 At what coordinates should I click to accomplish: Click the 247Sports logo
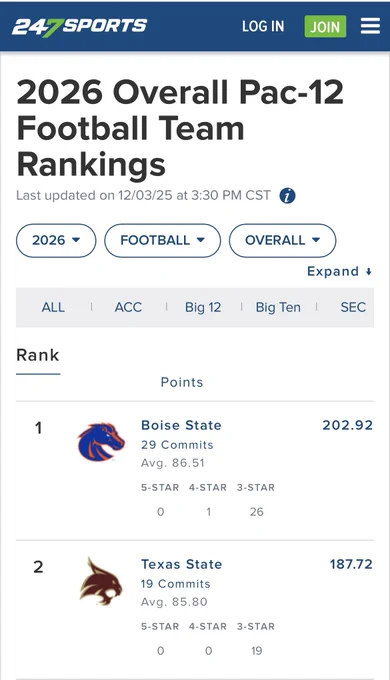79,27
